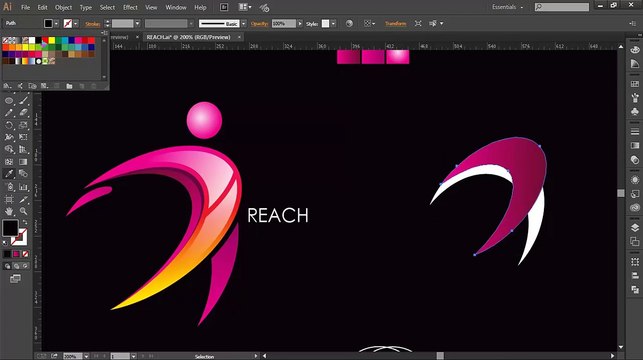This screenshot has width=643, height=360.
Task: Switch to the REACH.ai document tab
Action: coord(189,37)
